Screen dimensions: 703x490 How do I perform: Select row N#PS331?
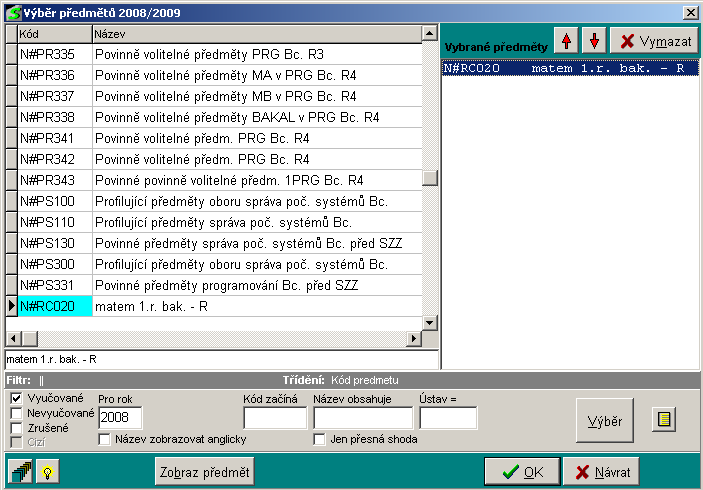pos(214,286)
